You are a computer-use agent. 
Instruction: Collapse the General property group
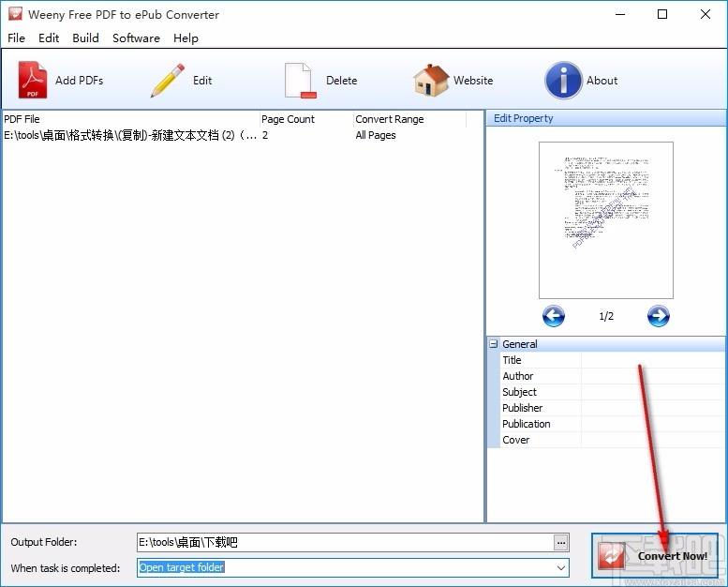tap(493, 344)
